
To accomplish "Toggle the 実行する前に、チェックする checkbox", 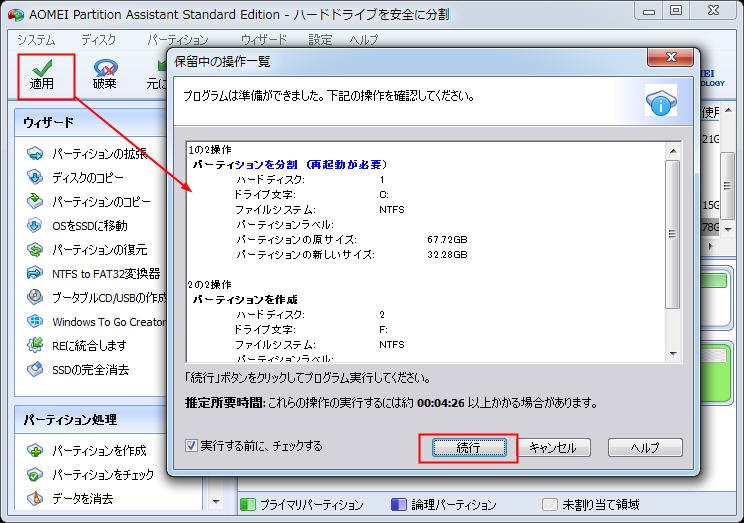I will (191, 446).
